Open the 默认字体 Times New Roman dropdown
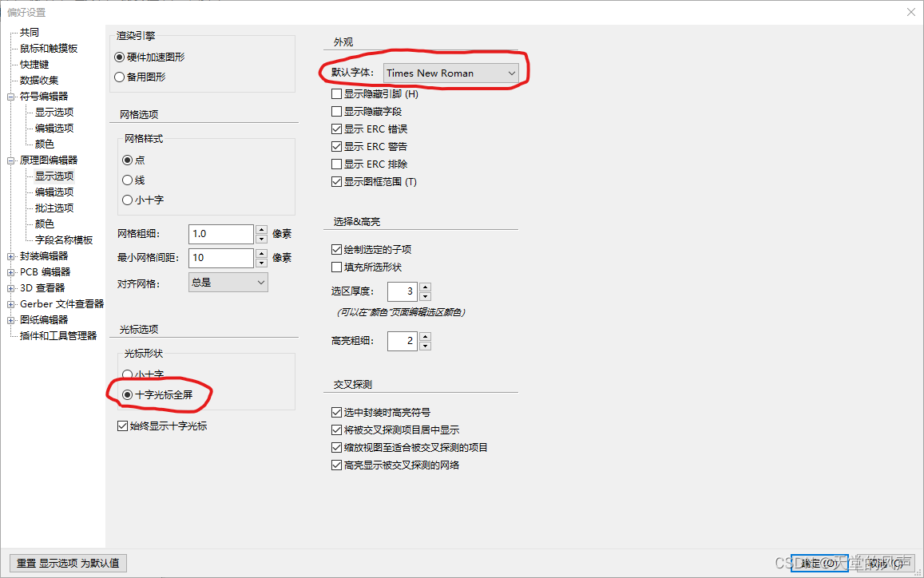Viewport: 924px width, 578px height. point(450,73)
